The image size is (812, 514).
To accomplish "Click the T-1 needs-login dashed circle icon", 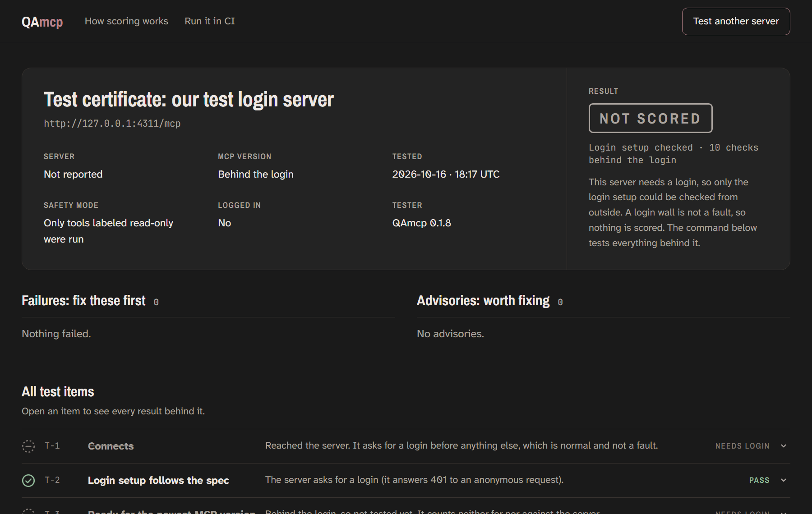I will coord(28,446).
